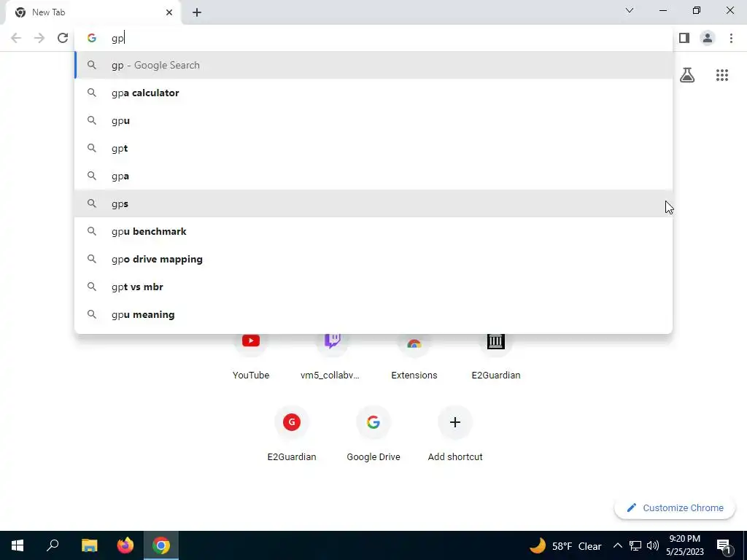The image size is (747, 560).
Task: Open the Windows Start menu
Action: click(x=18, y=545)
